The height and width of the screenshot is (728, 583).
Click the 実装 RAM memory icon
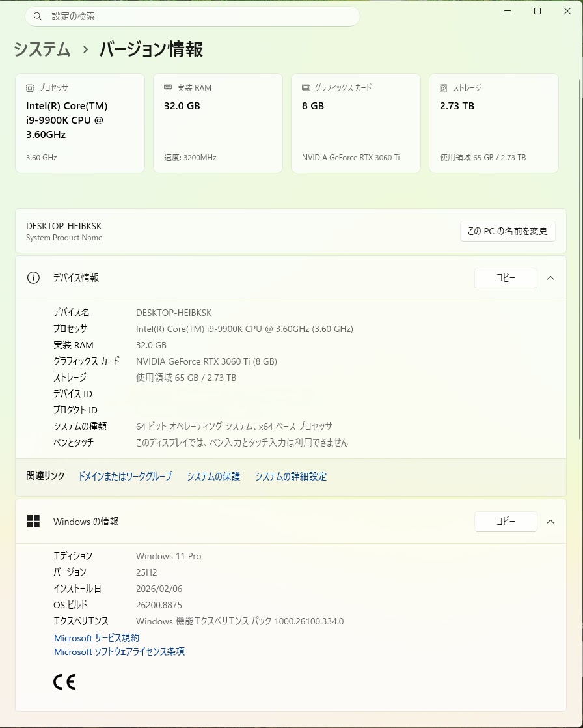point(168,87)
